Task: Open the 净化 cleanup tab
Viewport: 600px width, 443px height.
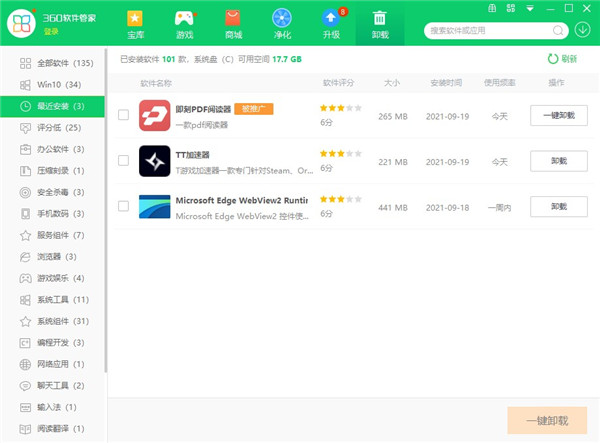Action: tap(282, 24)
